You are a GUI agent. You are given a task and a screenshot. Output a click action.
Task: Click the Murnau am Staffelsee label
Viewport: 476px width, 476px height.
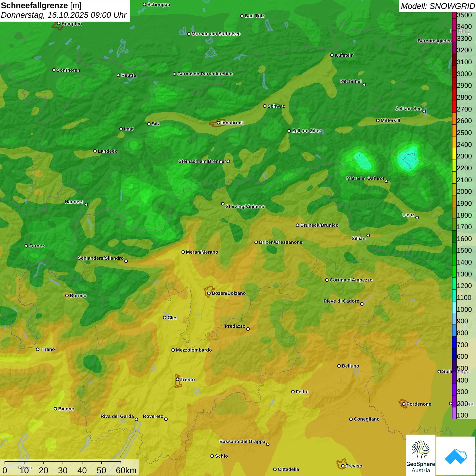[216, 34]
